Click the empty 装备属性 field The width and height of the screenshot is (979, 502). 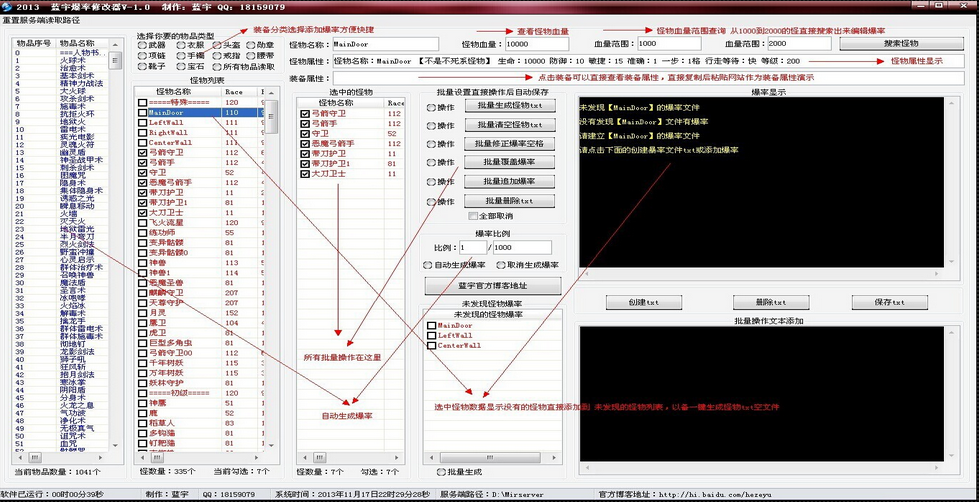click(647, 79)
